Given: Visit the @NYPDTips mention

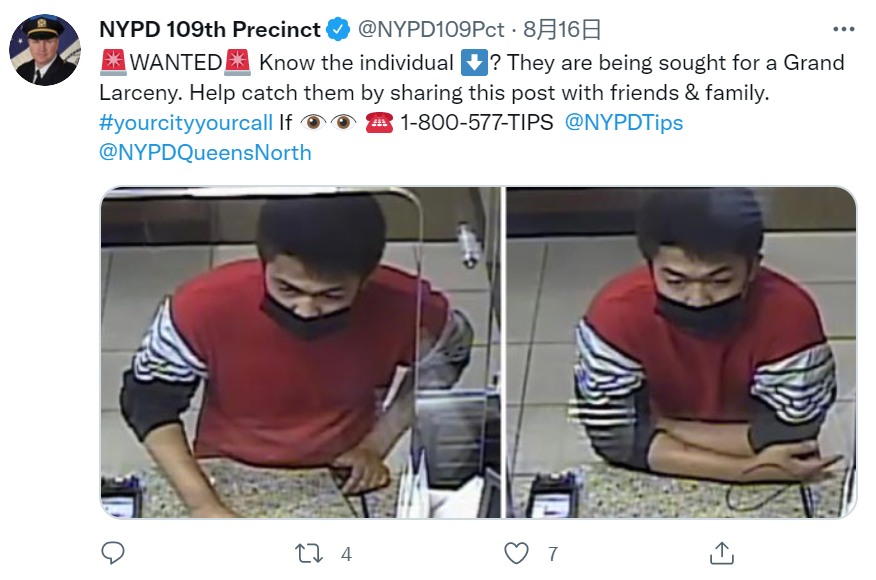Looking at the screenshot, I should 624,122.
